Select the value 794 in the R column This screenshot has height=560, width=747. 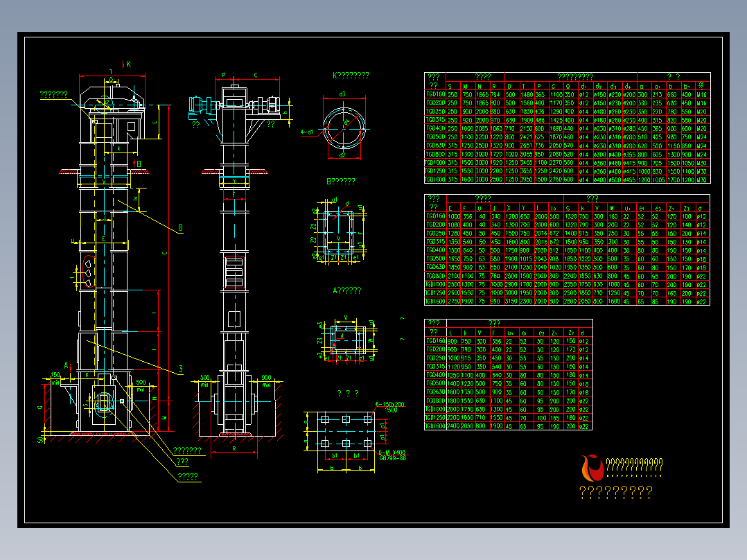click(496, 94)
